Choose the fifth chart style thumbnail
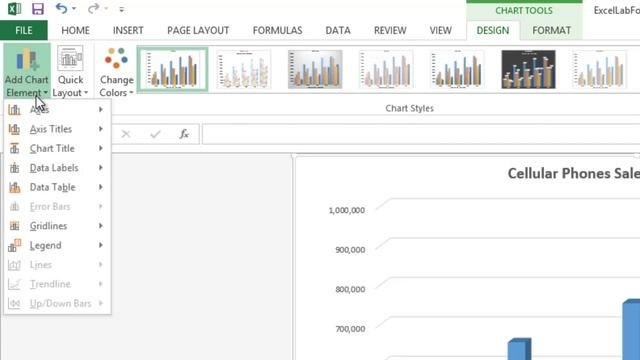Viewport: 640px width, 360px height. point(457,69)
